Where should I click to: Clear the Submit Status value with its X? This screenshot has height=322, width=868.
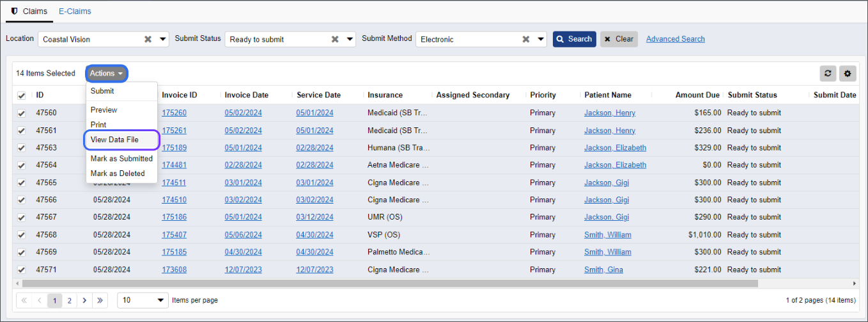tap(335, 39)
